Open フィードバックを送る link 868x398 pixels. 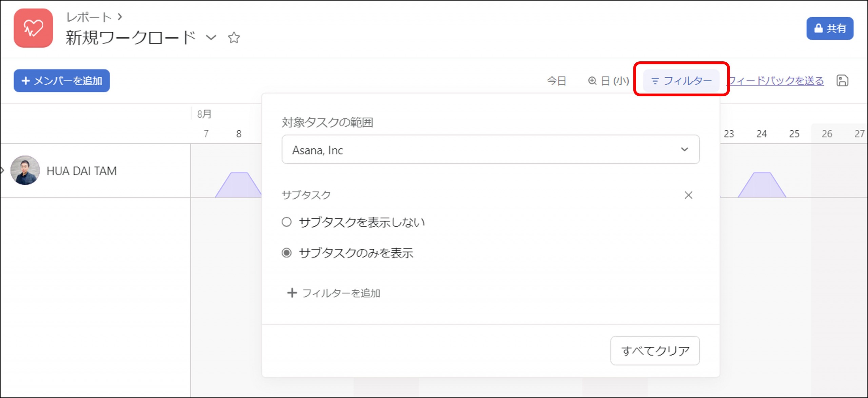776,81
